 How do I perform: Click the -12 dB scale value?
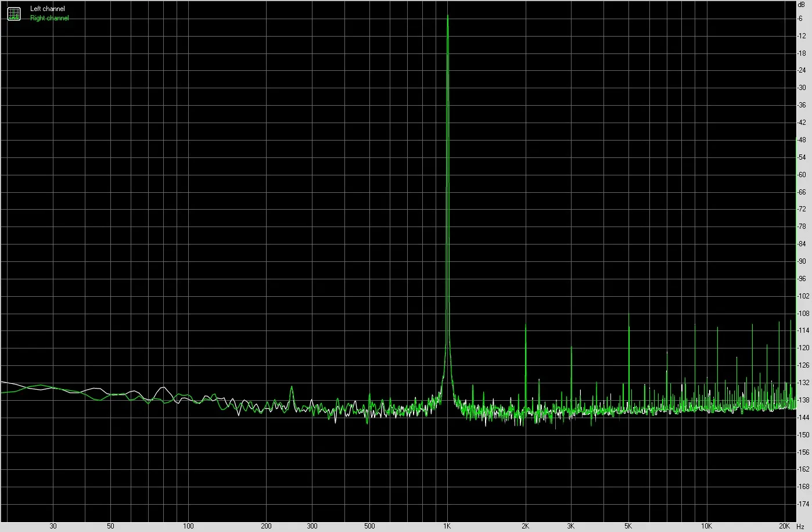pyautogui.click(x=802, y=36)
